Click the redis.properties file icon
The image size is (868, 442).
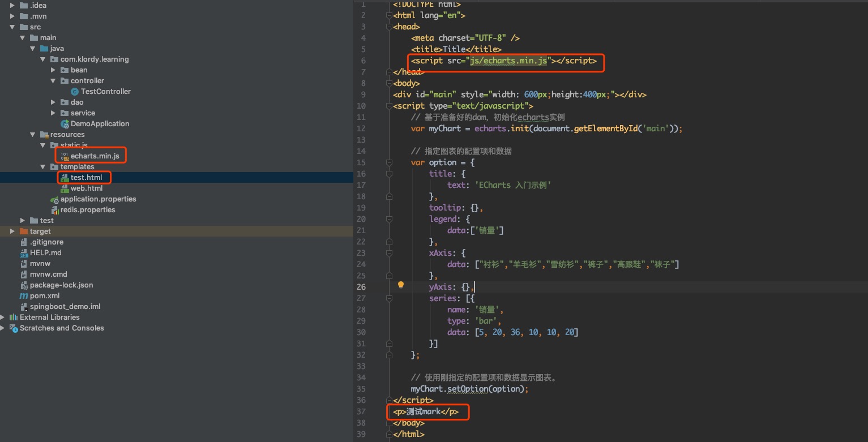pos(55,210)
